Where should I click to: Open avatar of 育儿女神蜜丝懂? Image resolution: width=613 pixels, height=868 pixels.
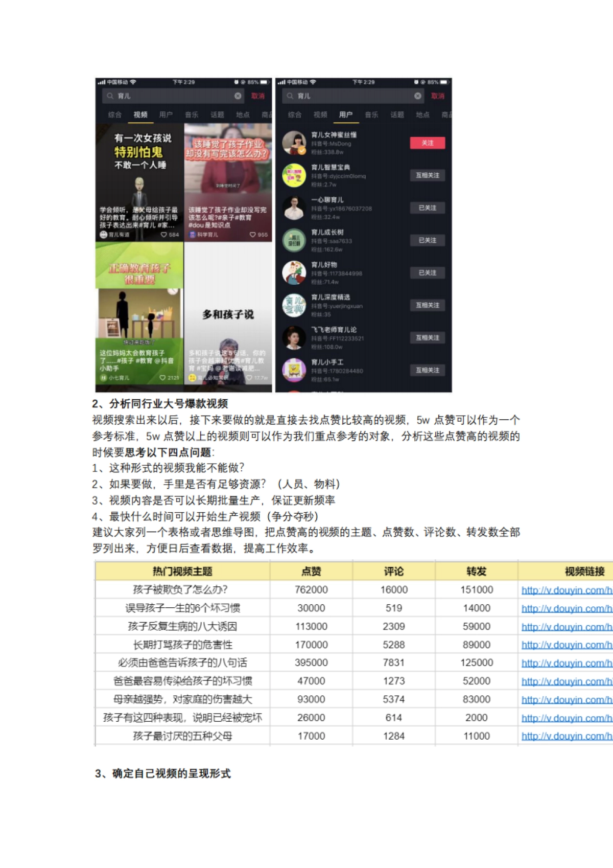tap(294, 143)
